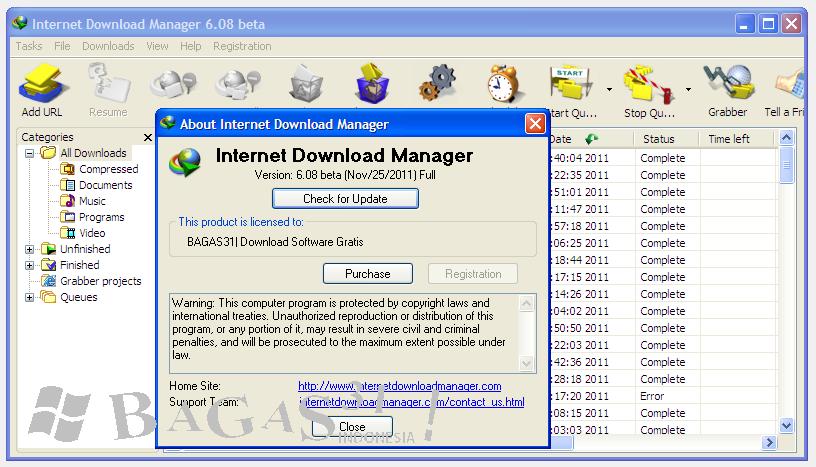
Task: Select the row dated 57:18 2011
Action: pos(664,226)
